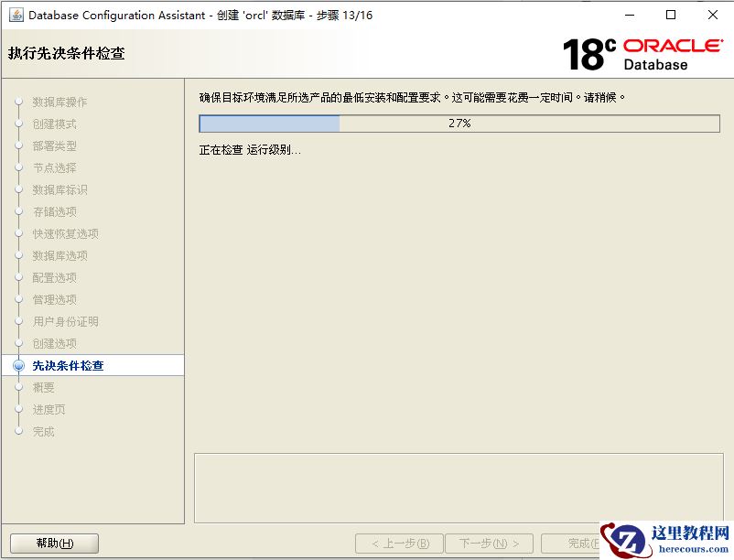
Task: Click the Oracle 18c Database logo
Action: [x=643, y=54]
